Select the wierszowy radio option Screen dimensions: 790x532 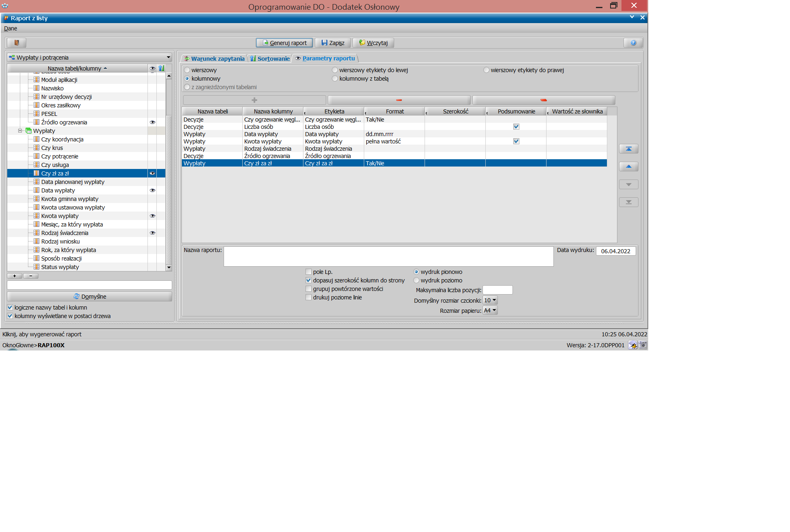click(x=187, y=70)
